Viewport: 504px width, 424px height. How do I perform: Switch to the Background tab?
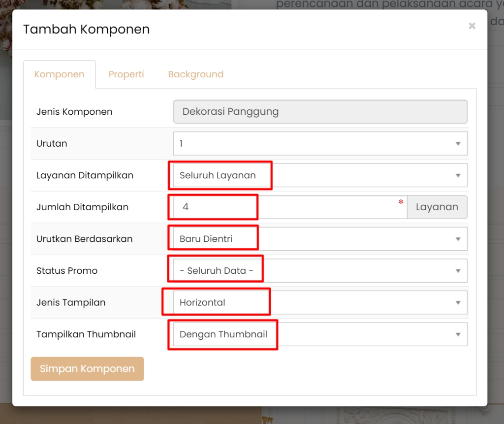(195, 74)
